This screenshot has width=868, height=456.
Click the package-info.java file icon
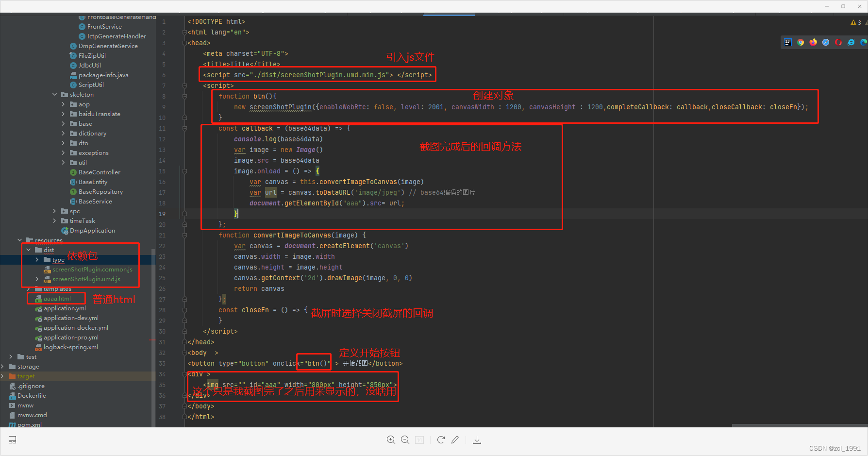(73, 75)
